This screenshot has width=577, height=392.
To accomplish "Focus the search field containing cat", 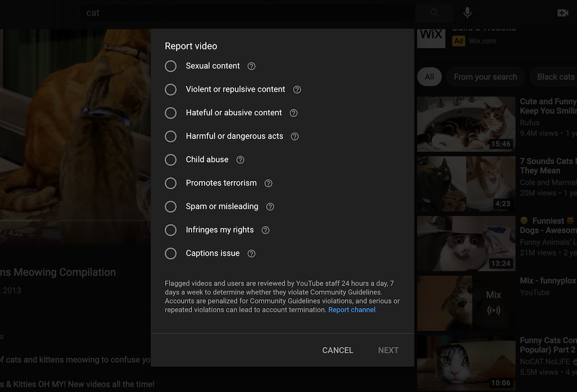I will (247, 13).
